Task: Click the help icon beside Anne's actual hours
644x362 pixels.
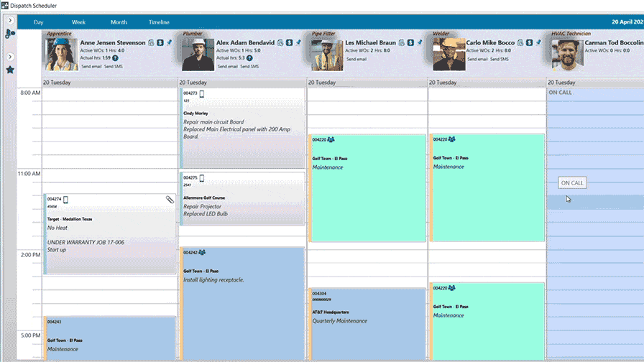Action: pos(116,58)
